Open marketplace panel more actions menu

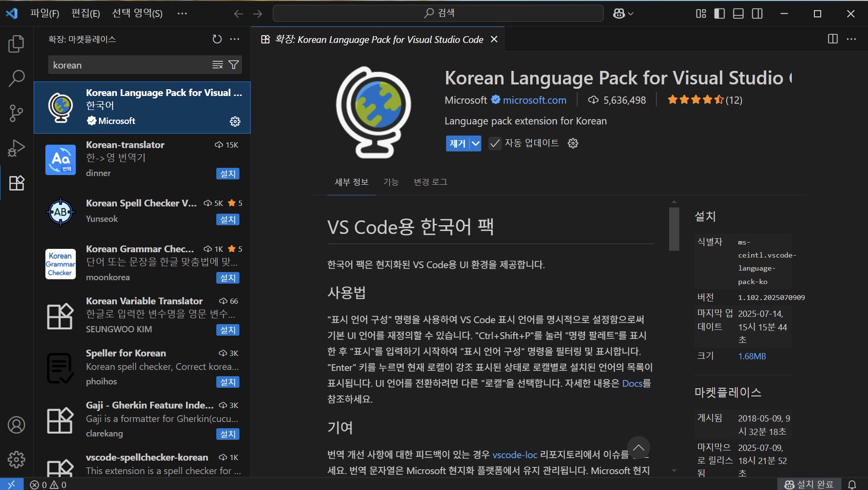pos(235,39)
